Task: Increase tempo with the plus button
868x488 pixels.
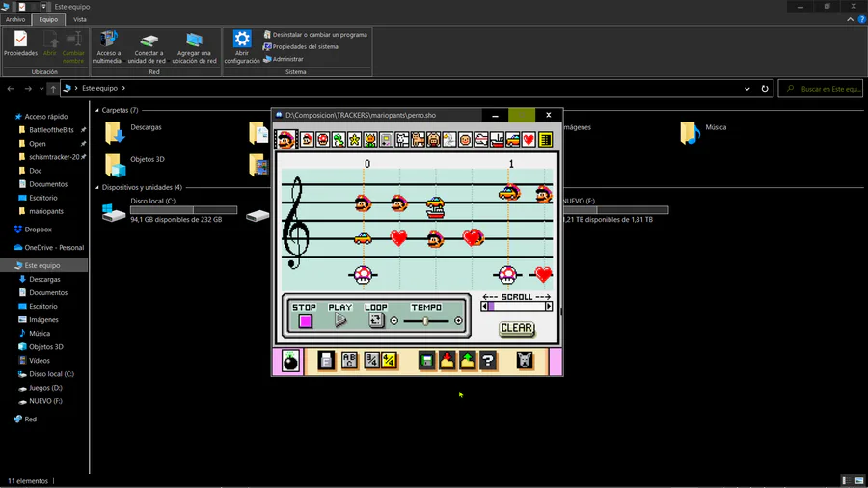Action: [458, 321]
